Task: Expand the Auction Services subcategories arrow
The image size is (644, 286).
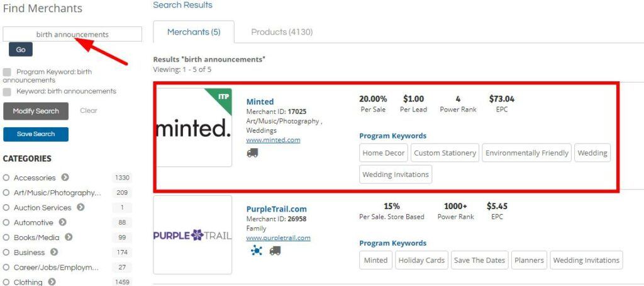Action: [x=80, y=207]
